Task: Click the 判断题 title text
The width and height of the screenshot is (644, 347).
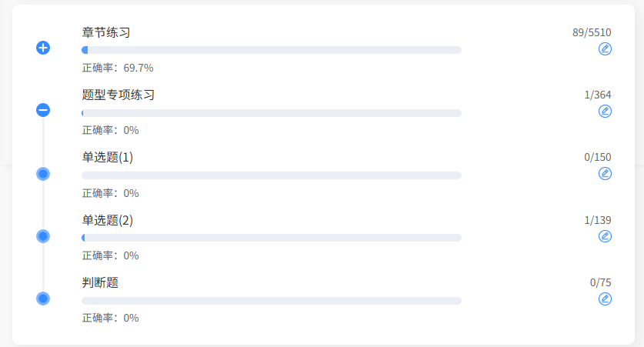Action: point(100,282)
